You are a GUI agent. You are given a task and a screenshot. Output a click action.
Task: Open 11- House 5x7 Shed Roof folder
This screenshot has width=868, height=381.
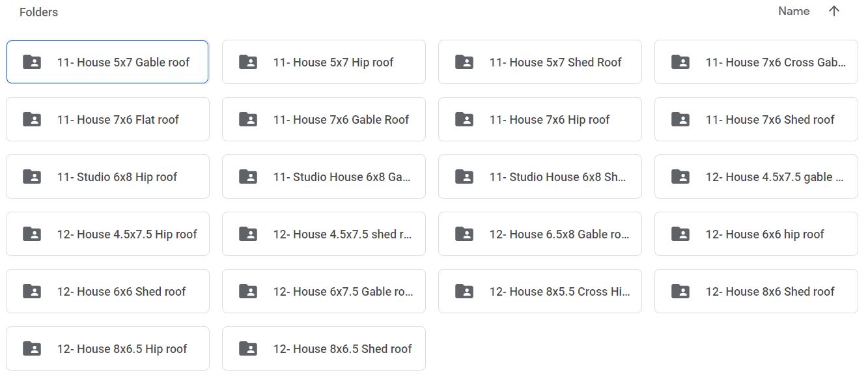[540, 62]
